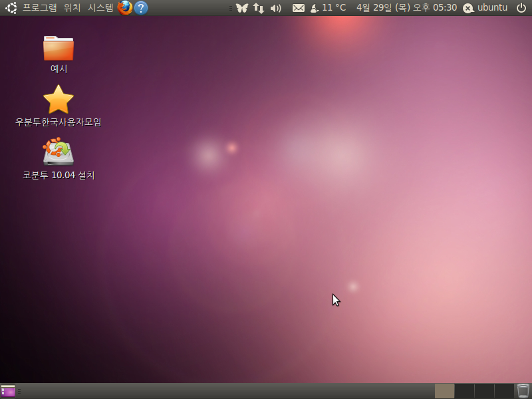Switch to the fourth workspace
Screen dimensions: 532x399
coord(504,391)
